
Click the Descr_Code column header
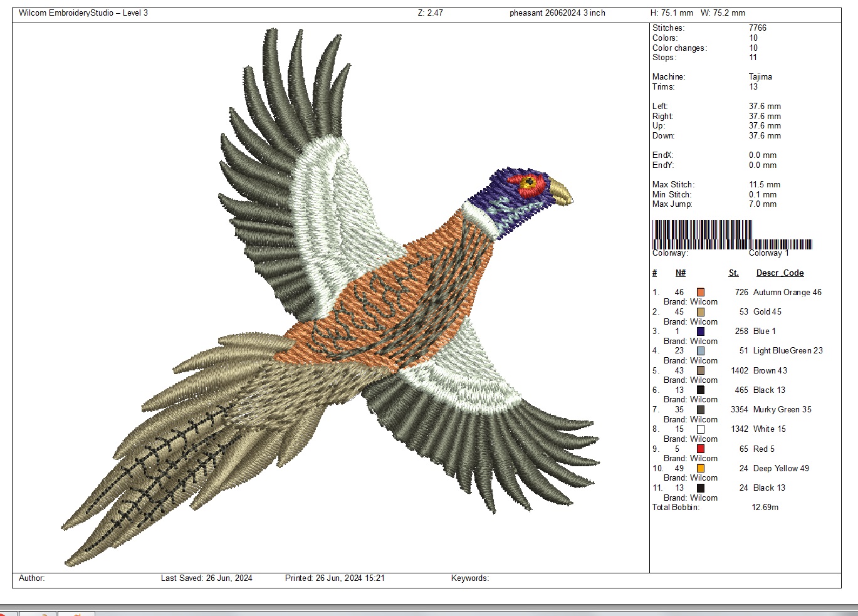coord(780,273)
